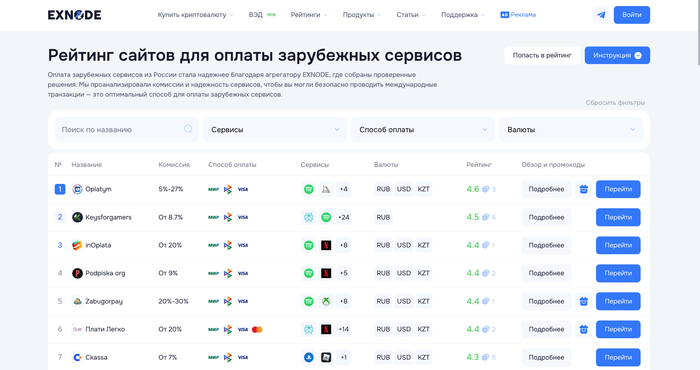Click the Плати Легко logo icon
Screen dimensions: 700x370
click(77, 329)
